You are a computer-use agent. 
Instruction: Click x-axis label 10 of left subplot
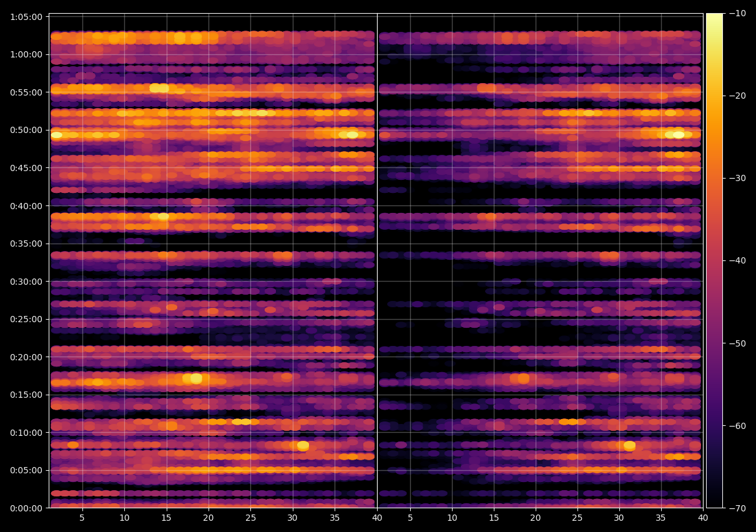pos(124,518)
